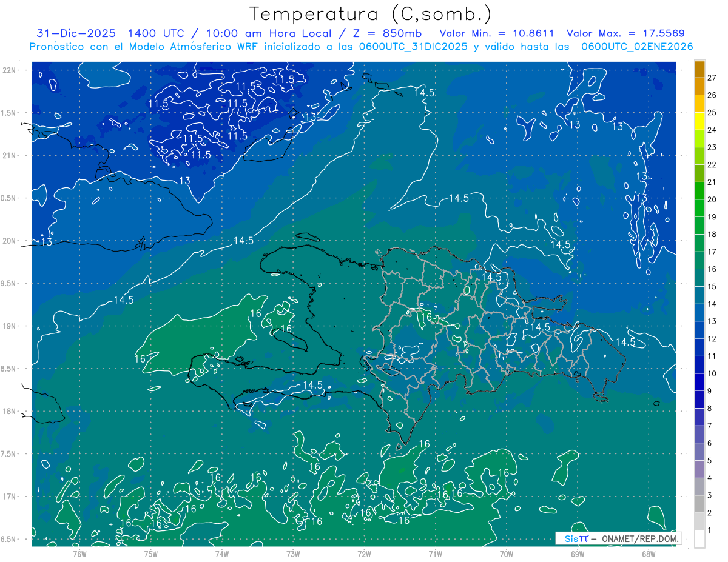Click color scale number 22
Image resolution: width=728 pixels, height=562 pixels.
coord(712,165)
